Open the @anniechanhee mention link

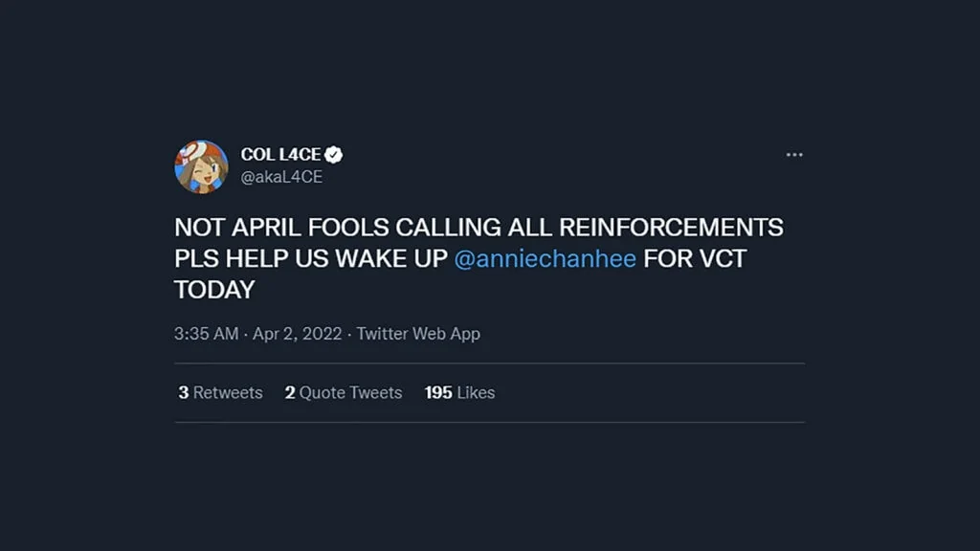[545, 258]
